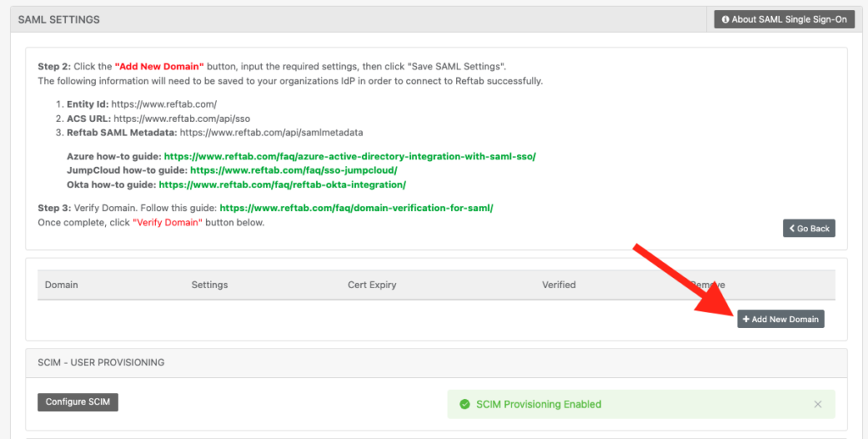
Task: Click the red "Verify Domain" text in Step 3
Action: pos(167,223)
